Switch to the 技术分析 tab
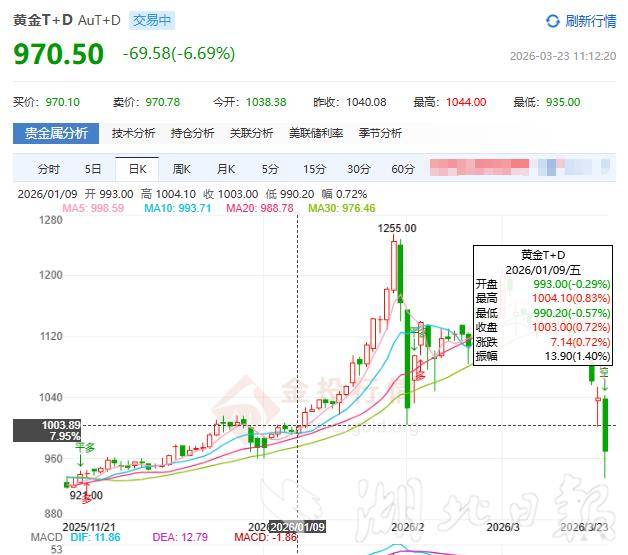Image resolution: width=628 pixels, height=555 pixels. point(133,134)
